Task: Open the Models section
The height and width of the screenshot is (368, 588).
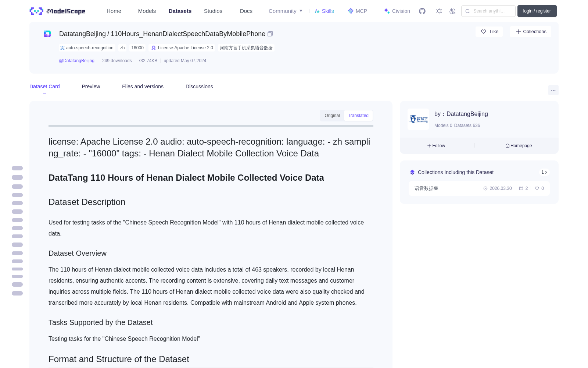Action: pos(147,11)
